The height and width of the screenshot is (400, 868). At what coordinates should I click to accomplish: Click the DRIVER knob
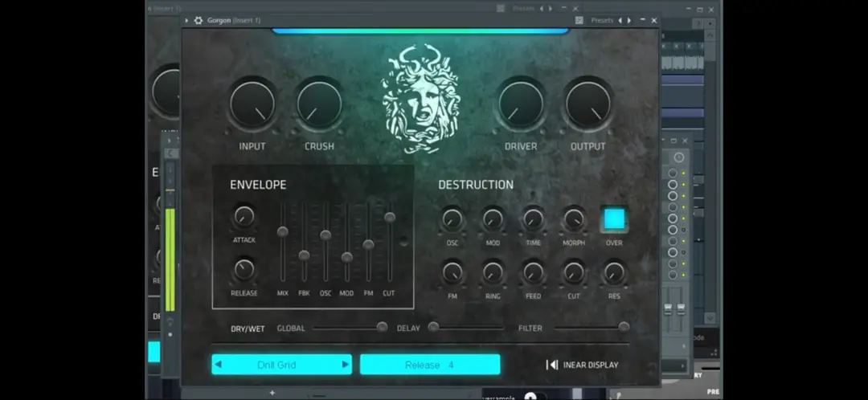521,104
